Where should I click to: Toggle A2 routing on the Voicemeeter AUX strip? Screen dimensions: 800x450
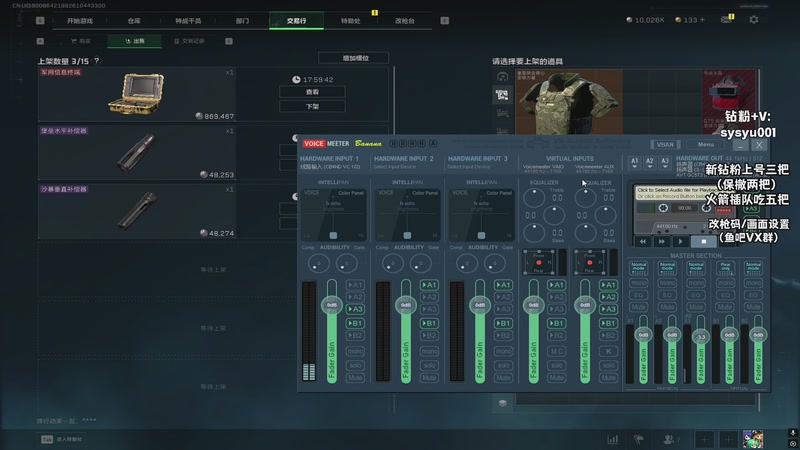pos(608,297)
